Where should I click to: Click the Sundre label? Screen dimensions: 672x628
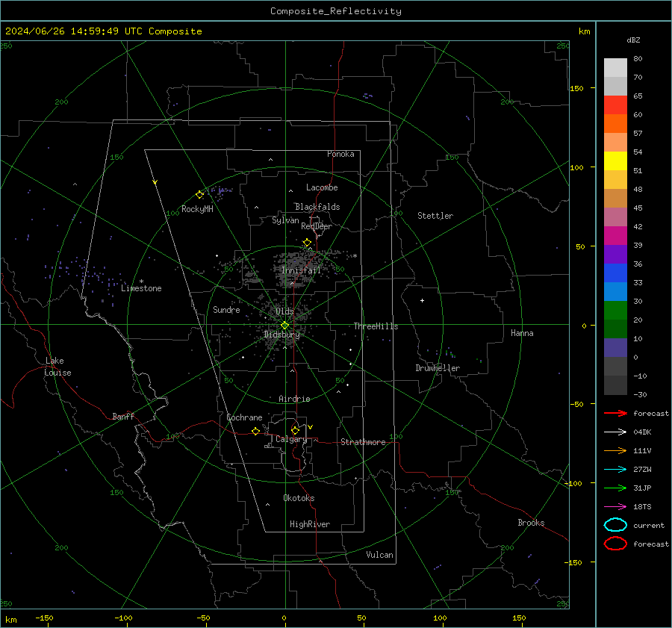pyautogui.click(x=226, y=309)
